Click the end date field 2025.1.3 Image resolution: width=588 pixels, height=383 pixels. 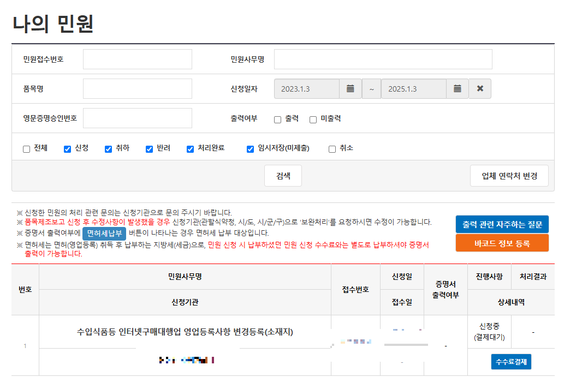[414, 89]
